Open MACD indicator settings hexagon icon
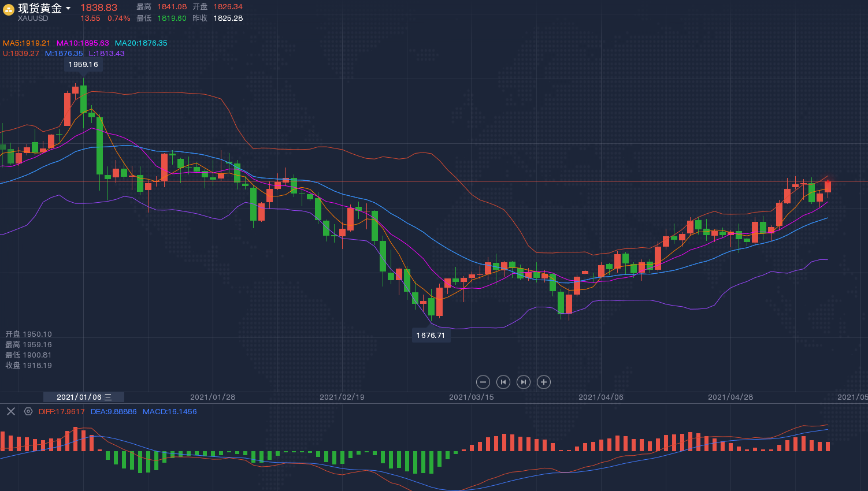 point(28,411)
